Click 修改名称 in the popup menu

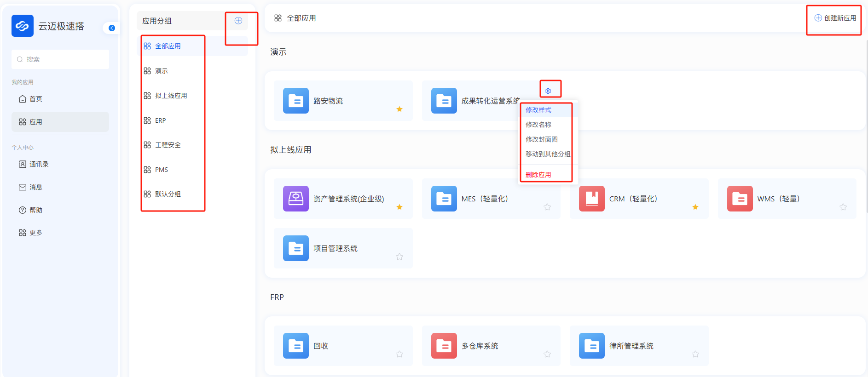[x=538, y=125]
